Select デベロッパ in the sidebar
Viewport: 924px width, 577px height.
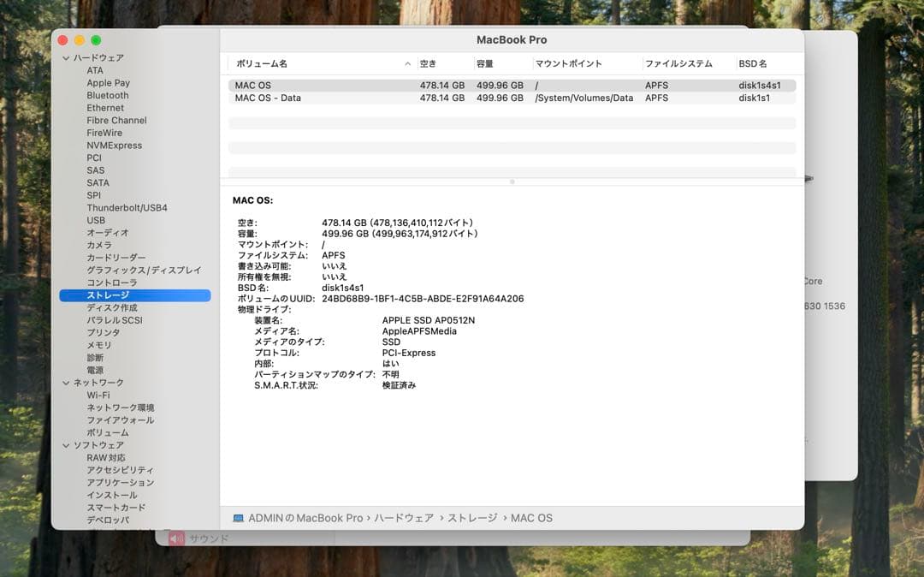coord(107,520)
